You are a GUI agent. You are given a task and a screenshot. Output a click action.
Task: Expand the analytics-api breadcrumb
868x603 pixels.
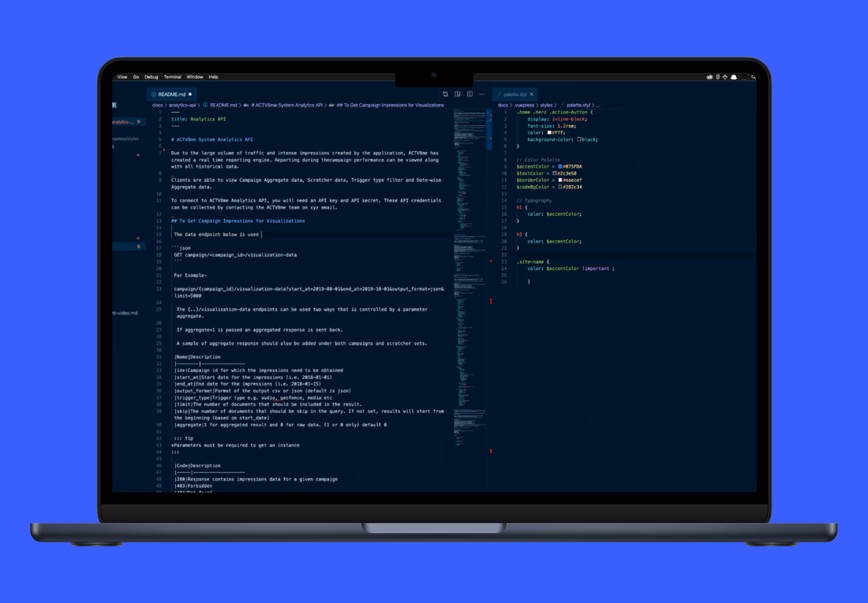[x=182, y=106]
